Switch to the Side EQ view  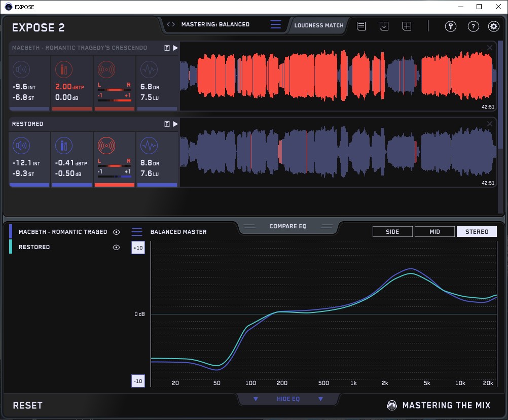(x=392, y=232)
